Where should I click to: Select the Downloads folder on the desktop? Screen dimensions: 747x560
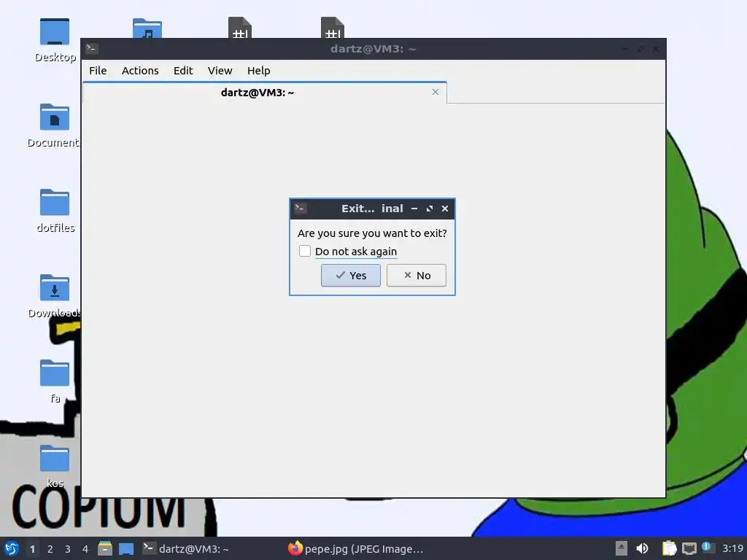(x=54, y=287)
